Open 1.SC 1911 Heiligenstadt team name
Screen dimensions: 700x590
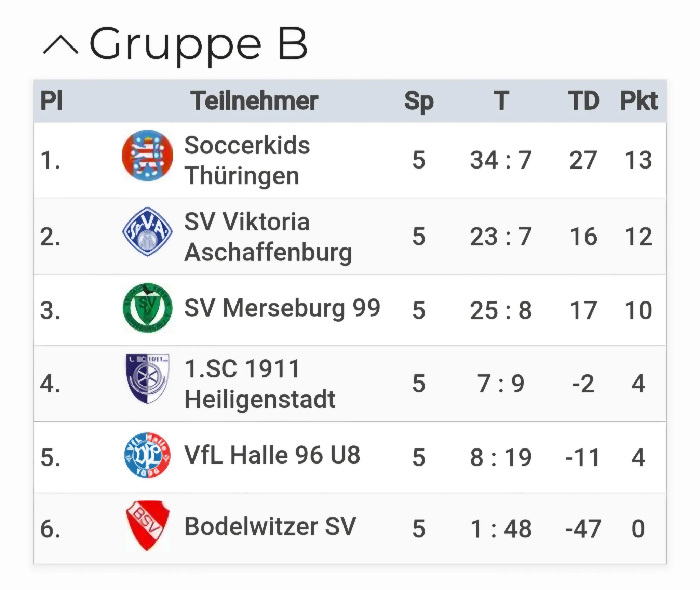click(x=260, y=384)
